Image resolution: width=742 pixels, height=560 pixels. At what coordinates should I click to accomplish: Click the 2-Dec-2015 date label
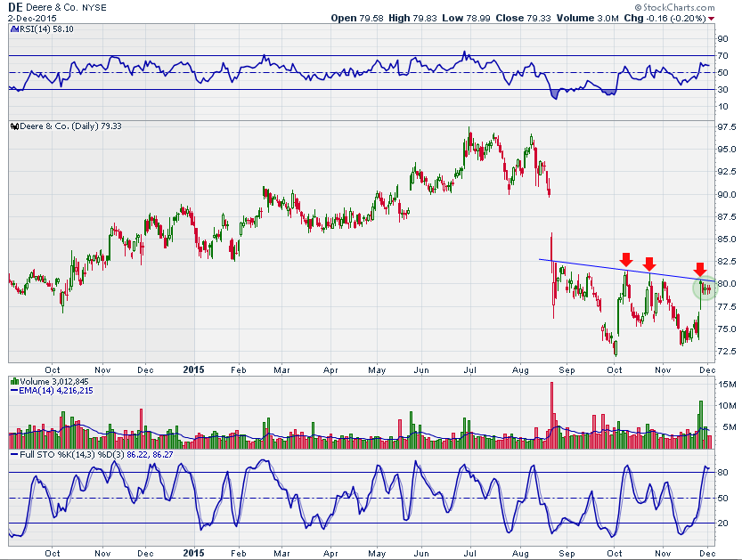point(32,19)
